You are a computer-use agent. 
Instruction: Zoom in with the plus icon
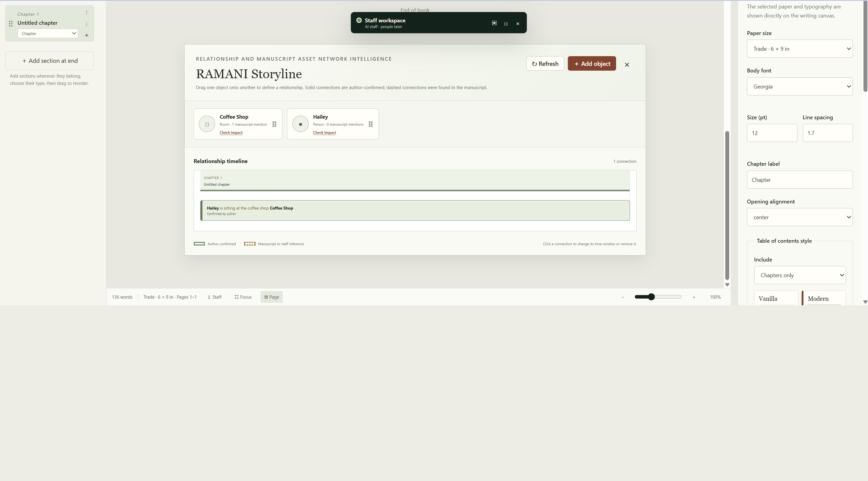tap(694, 297)
